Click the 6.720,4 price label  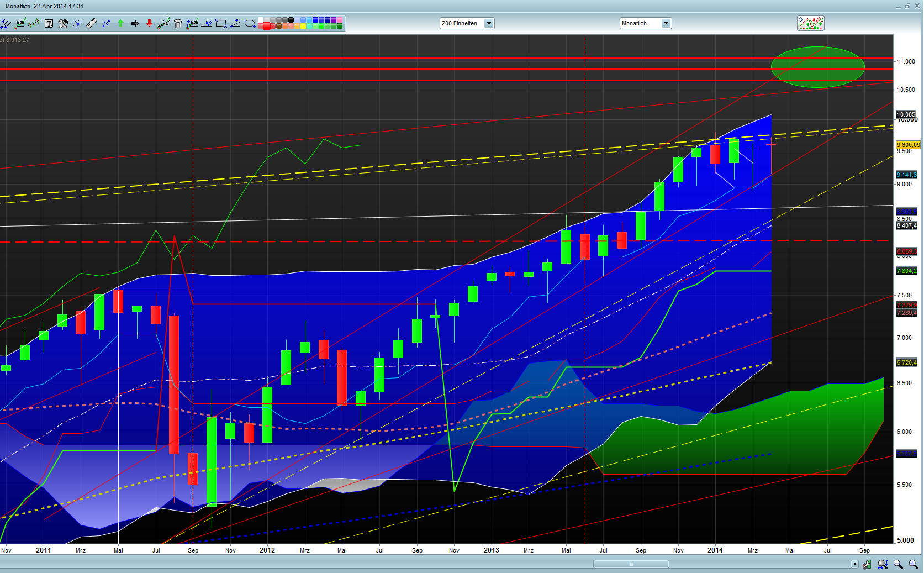click(906, 362)
